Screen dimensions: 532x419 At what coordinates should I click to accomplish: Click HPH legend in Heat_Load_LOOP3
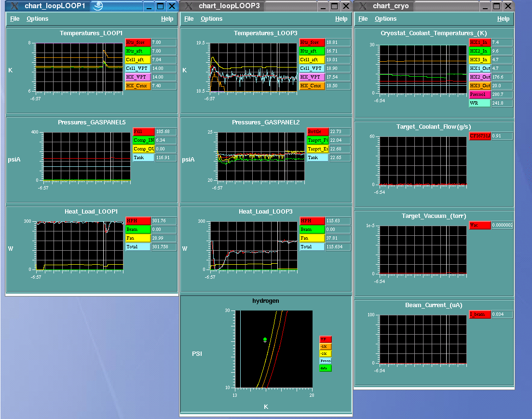click(x=312, y=221)
